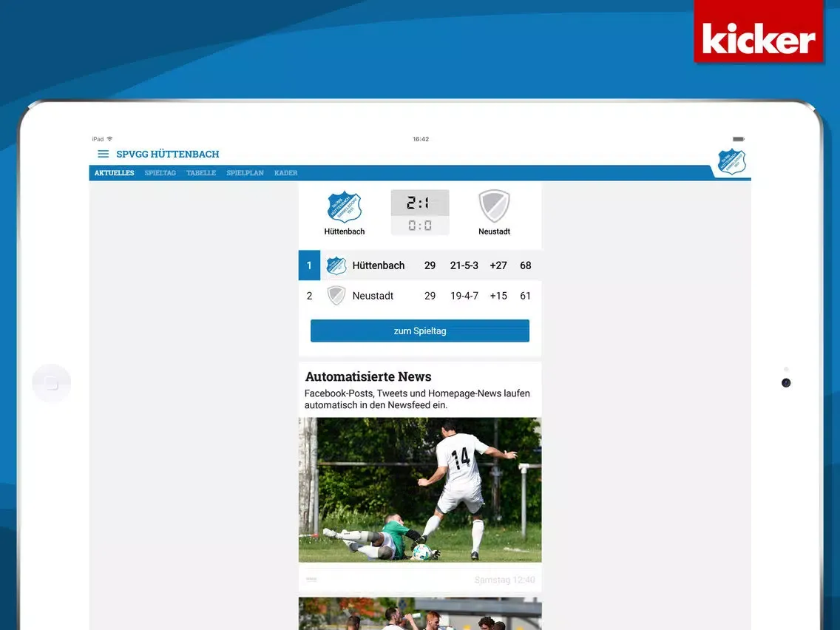Screen dimensions: 840x630
Task: Tap the iPad front camera
Action: (x=786, y=383)
